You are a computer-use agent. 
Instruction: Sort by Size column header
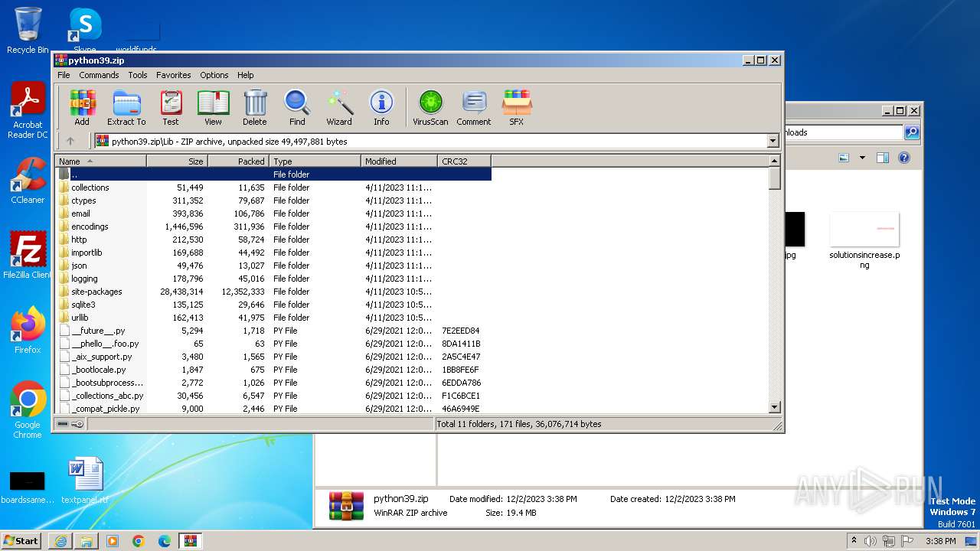pyautogui.click(x=177, y=161)
